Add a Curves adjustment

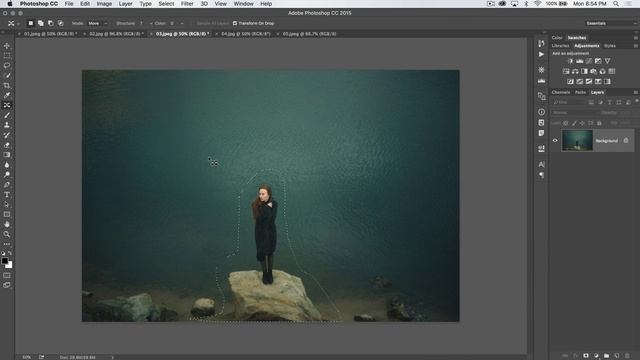pyautogui.click(x=589, y=61)
